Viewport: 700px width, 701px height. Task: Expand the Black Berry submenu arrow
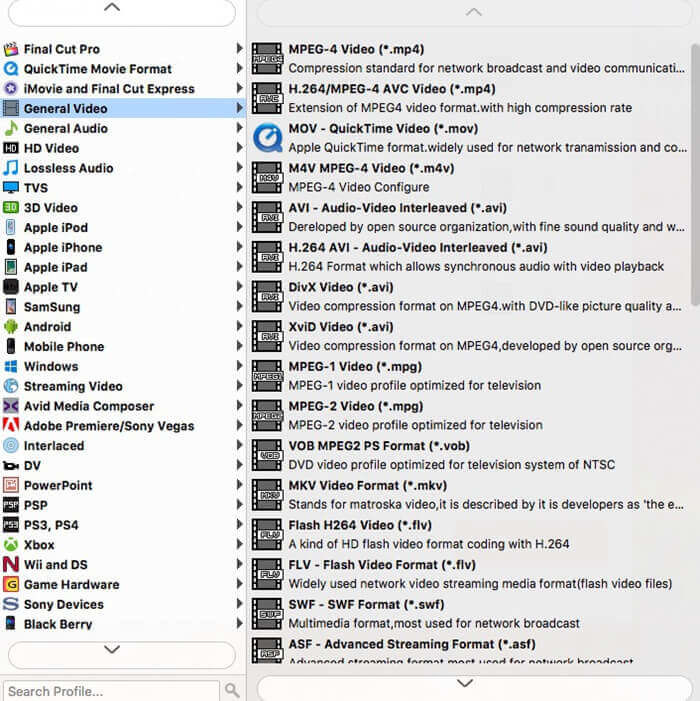[x=239, y=623]
